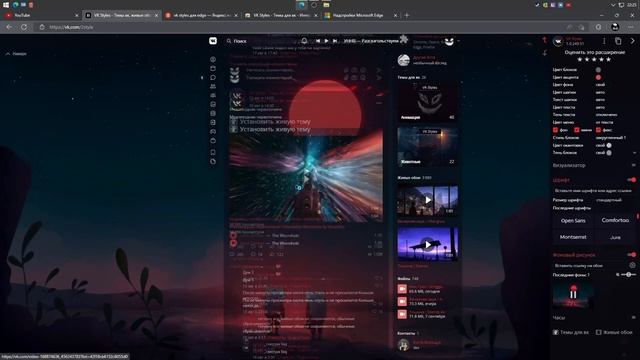
Task: Pick color via Цвет блоков gray swatch
Action: [598, 70]
